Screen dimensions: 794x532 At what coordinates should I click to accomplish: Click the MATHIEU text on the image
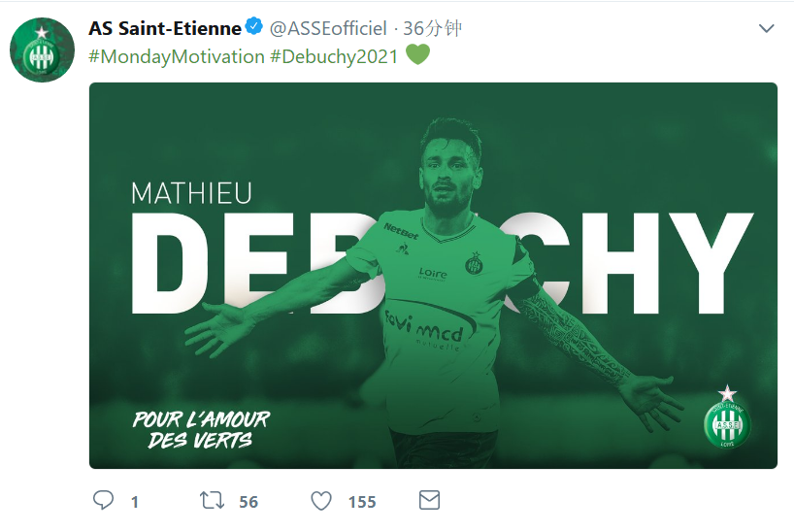tap(191, 193)
